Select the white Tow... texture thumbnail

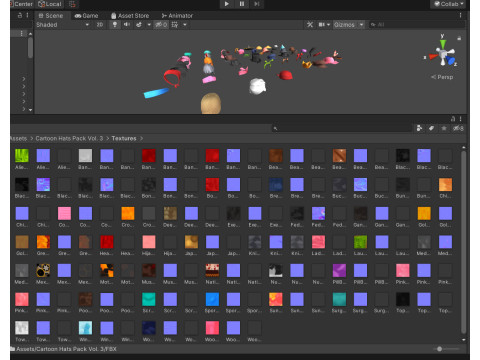click(x=22, y=328)
